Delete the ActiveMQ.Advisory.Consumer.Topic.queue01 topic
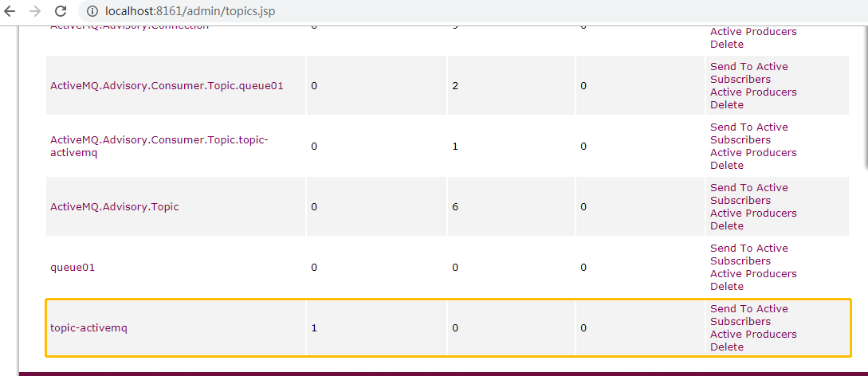Screen dimensions: 868x376 [727, 104]
